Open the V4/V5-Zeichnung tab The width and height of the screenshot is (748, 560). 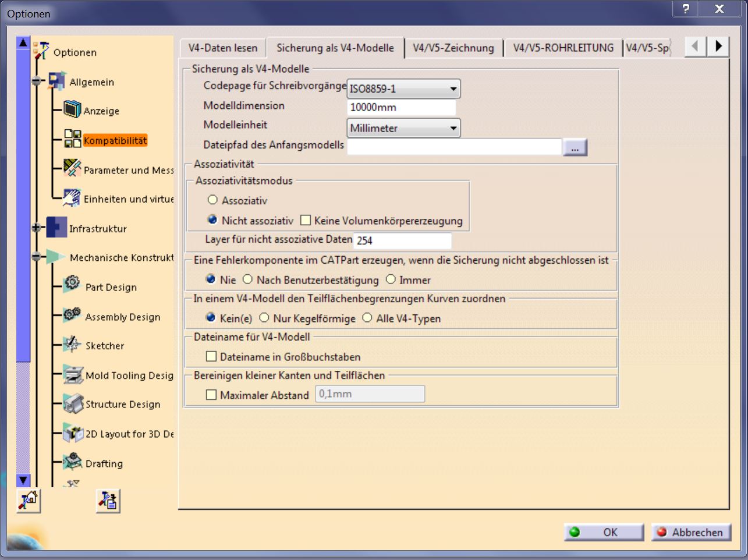coord(453,48)
